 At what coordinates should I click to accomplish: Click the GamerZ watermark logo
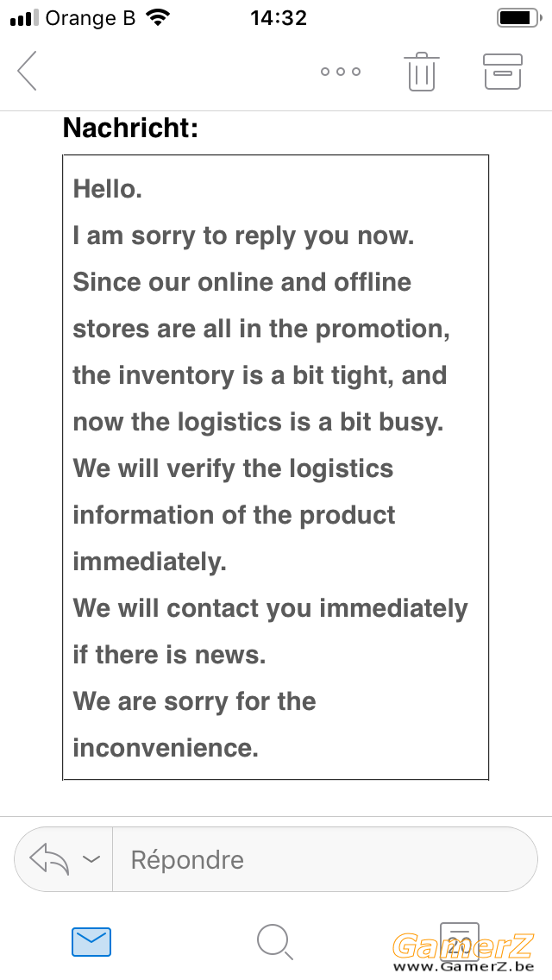tap(462, 952)
